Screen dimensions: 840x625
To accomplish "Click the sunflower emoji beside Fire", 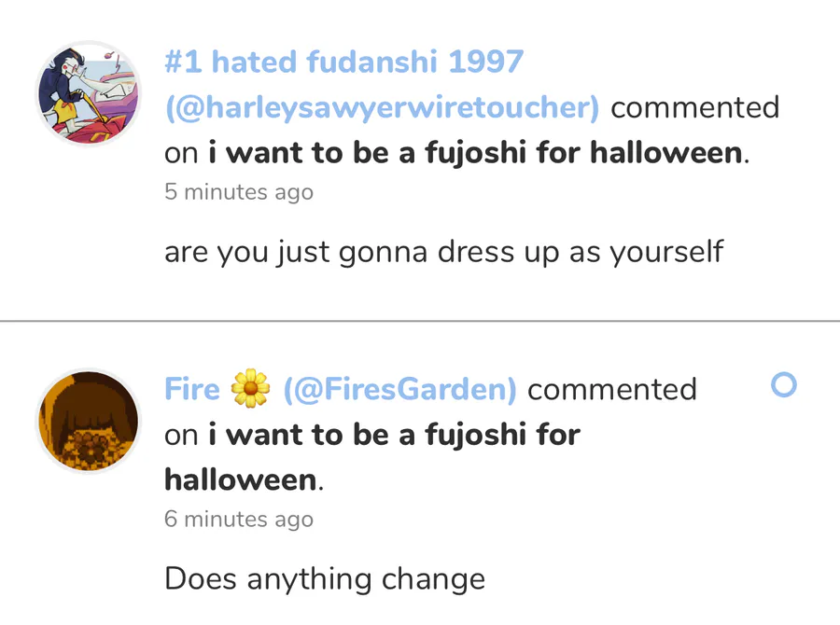I will (x=250, y=388).
